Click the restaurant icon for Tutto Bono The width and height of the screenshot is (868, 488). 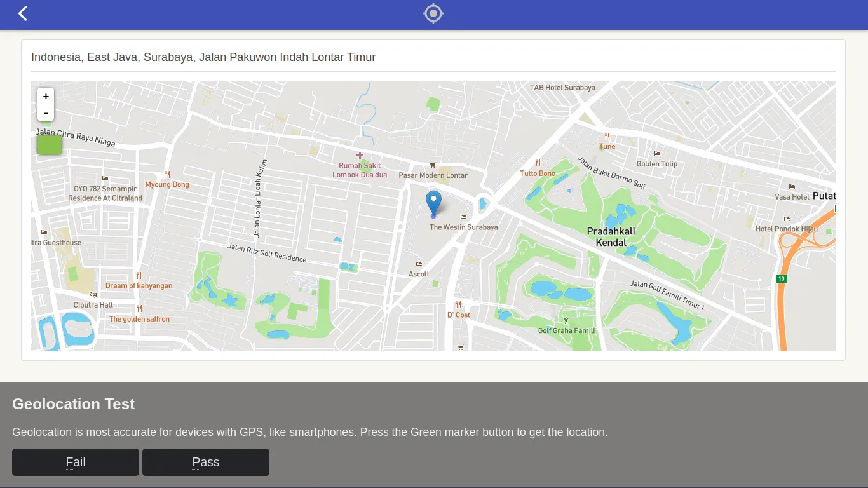tap(537, 164)
